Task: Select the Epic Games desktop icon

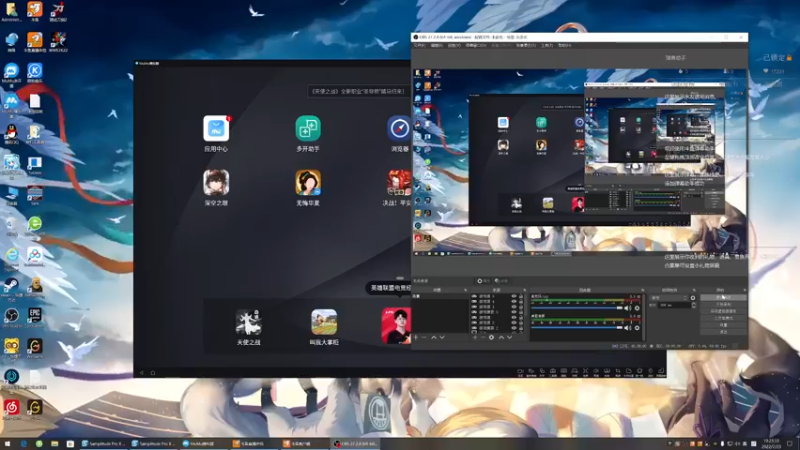Action: [35, 317]
